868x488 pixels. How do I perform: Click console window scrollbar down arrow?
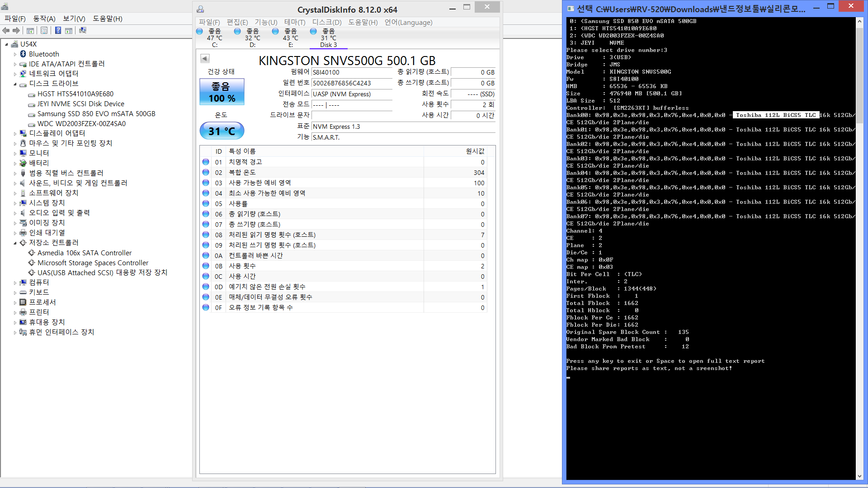tap(859, 476)
